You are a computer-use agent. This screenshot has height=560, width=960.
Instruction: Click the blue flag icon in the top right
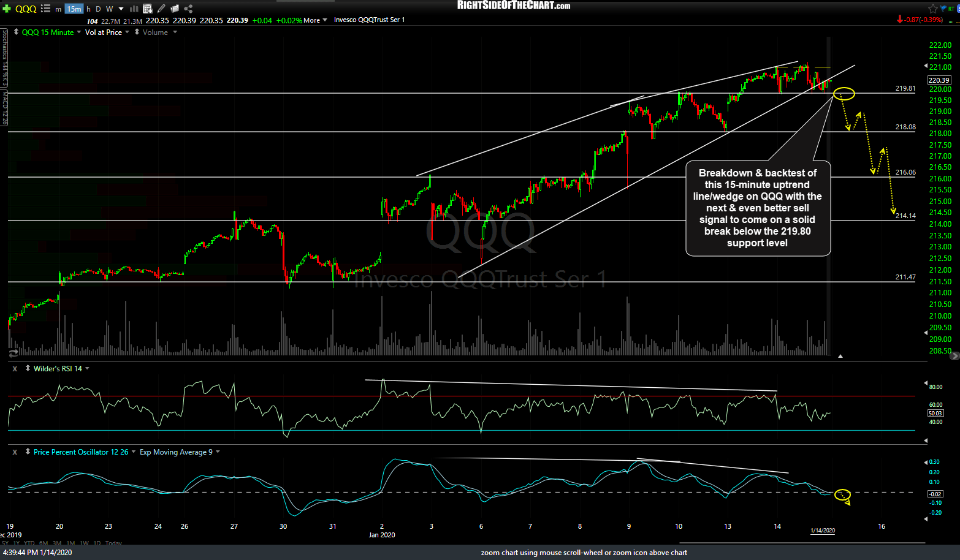pyautogui.click(x=943, y=8)
